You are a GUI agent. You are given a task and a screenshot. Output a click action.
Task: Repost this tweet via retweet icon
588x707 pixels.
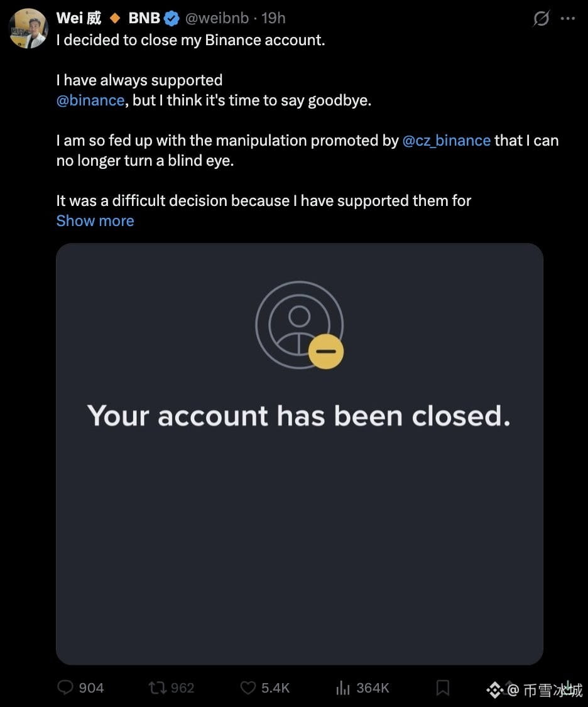(158, 688)
